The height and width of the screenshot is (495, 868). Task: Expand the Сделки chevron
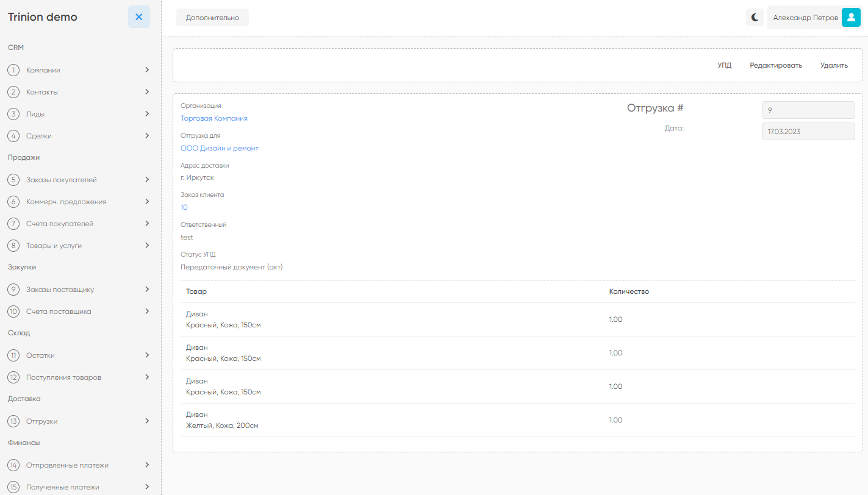147,135
